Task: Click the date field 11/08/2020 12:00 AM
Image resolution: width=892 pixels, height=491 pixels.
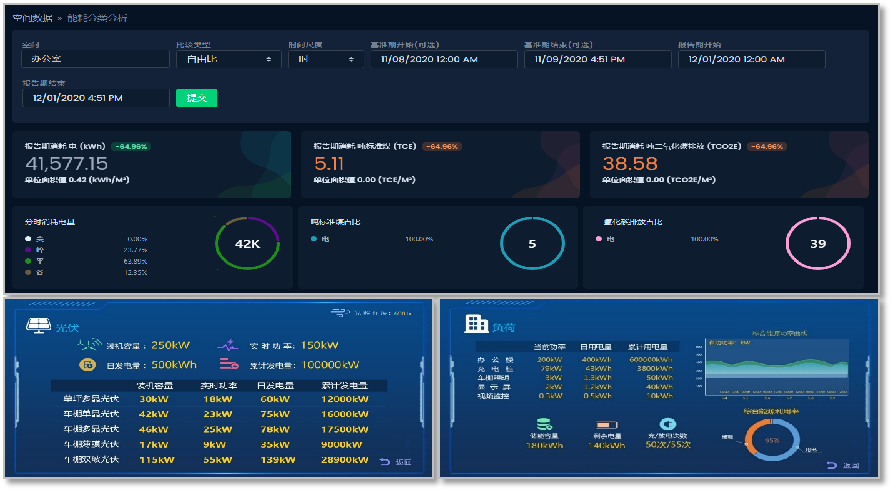Action: click(x=444, y=59)
